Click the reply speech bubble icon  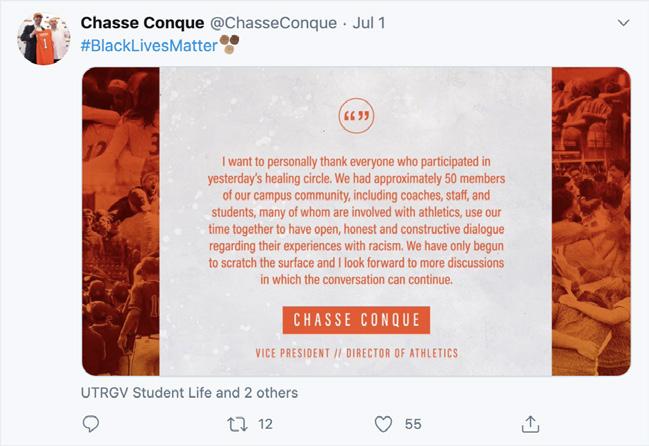pos(91,424)
